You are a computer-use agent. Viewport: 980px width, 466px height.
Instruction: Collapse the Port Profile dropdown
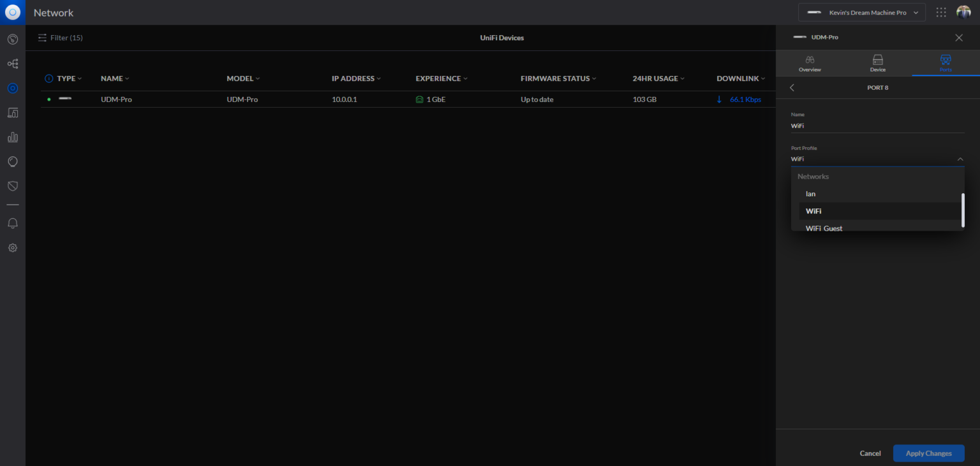pyautogui.click(x=960, y=159)
